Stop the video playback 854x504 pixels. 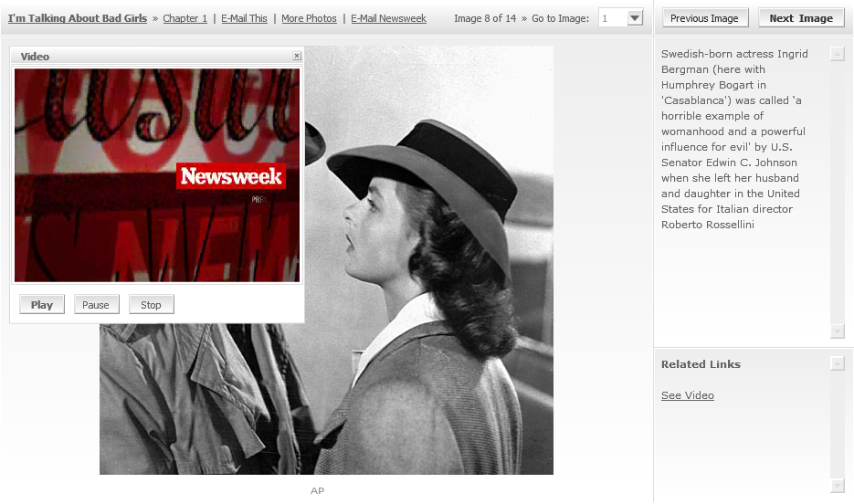click(x=152, y=305)
